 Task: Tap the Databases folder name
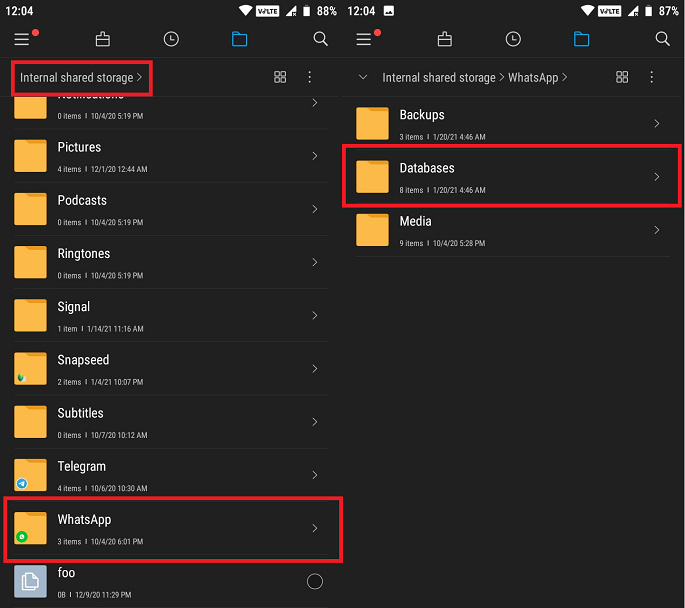click(x=427, y=168)
